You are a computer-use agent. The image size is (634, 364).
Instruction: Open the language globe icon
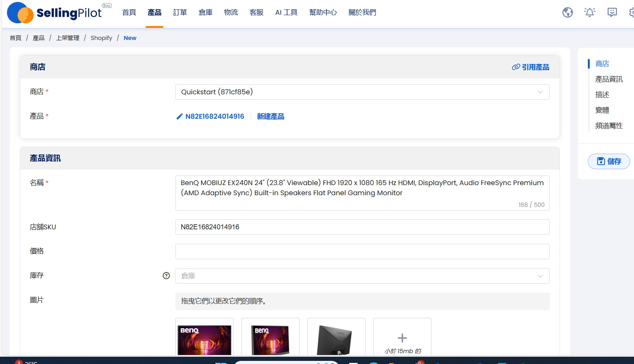coord(568,12)
